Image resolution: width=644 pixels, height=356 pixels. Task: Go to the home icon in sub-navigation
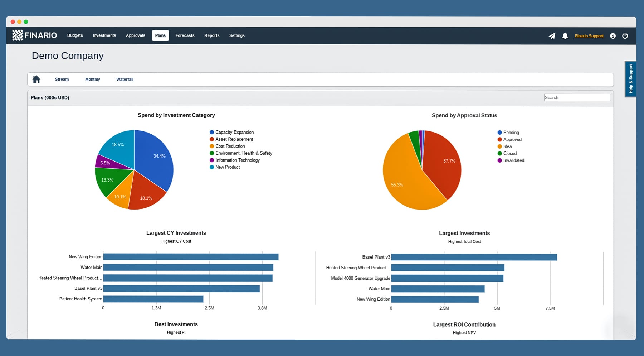(x=36, y=79)
